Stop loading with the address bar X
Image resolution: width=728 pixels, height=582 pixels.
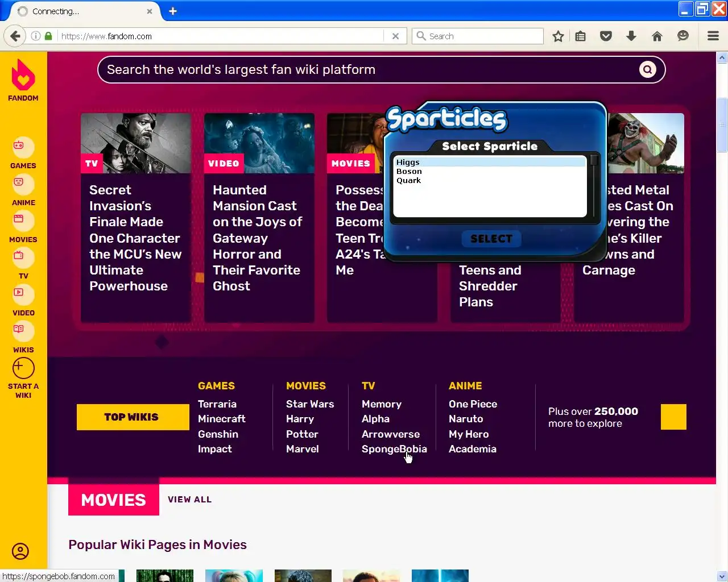tap(395, 36)
